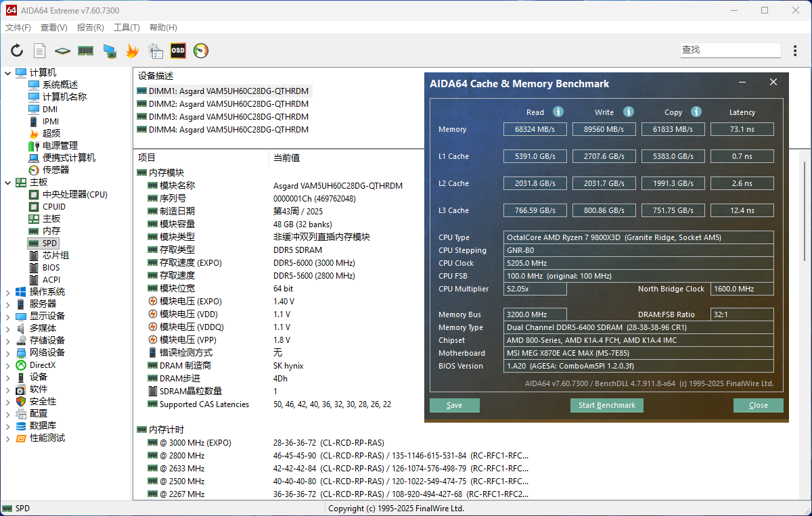
Task: Click the monitor and network card toolbar icon
Action: 109,51
